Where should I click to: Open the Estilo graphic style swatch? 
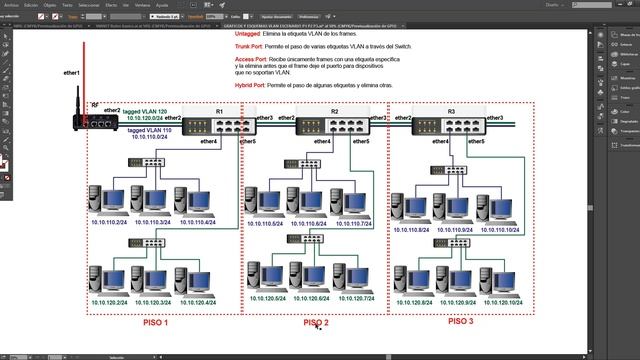(246, 16)
